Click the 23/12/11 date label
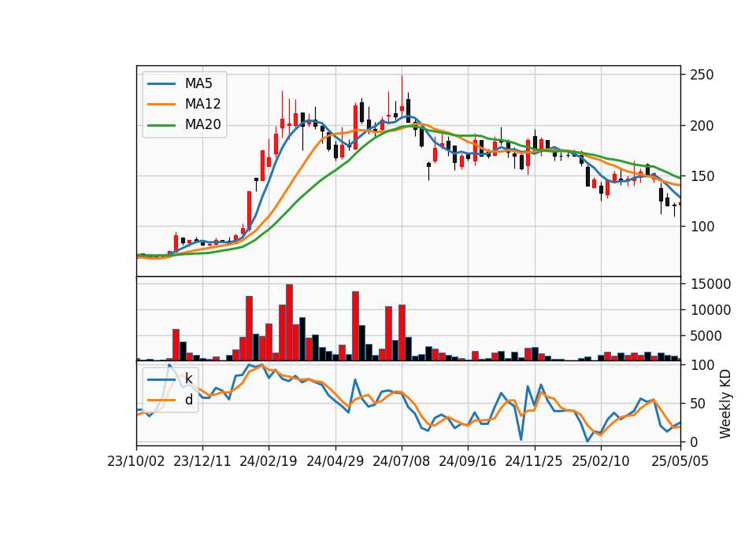 pos(202,461)
